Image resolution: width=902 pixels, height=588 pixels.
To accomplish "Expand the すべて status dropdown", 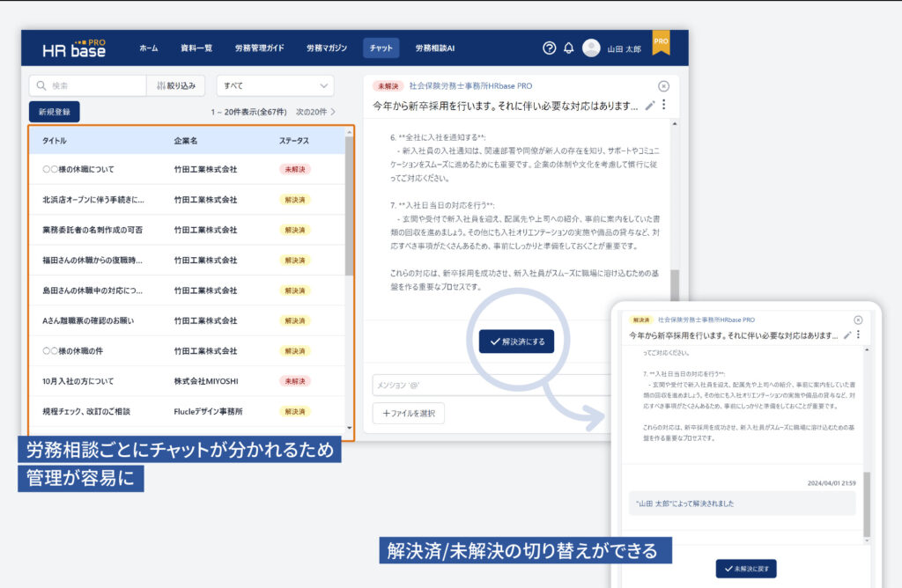I will pos(275,86).
